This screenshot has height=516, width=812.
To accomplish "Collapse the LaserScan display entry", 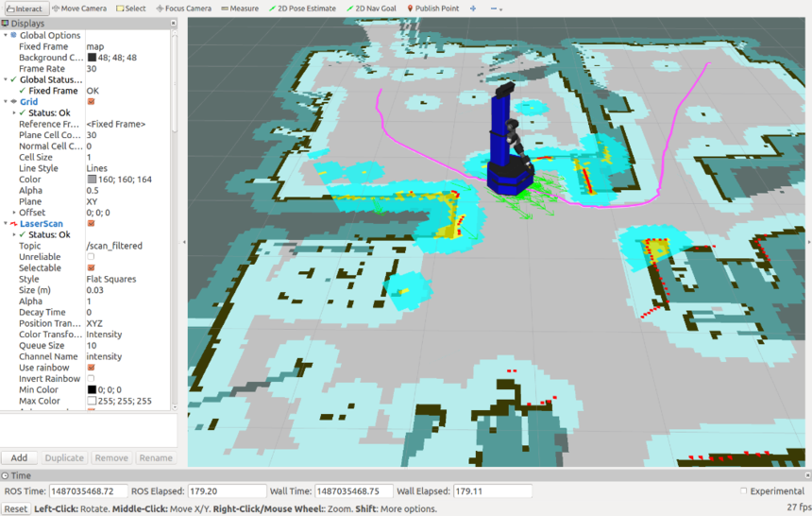I will 6,224.
